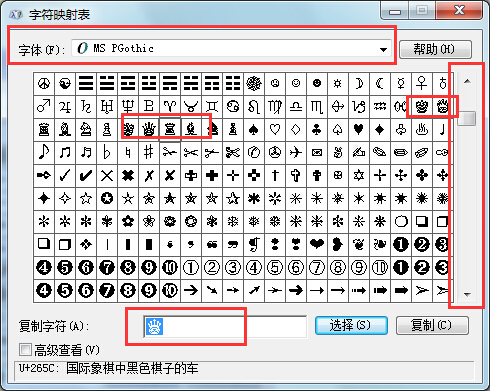This screenshot has width=490, height=391.
Task: Pick the black chess queen
Action: (149, 129)
